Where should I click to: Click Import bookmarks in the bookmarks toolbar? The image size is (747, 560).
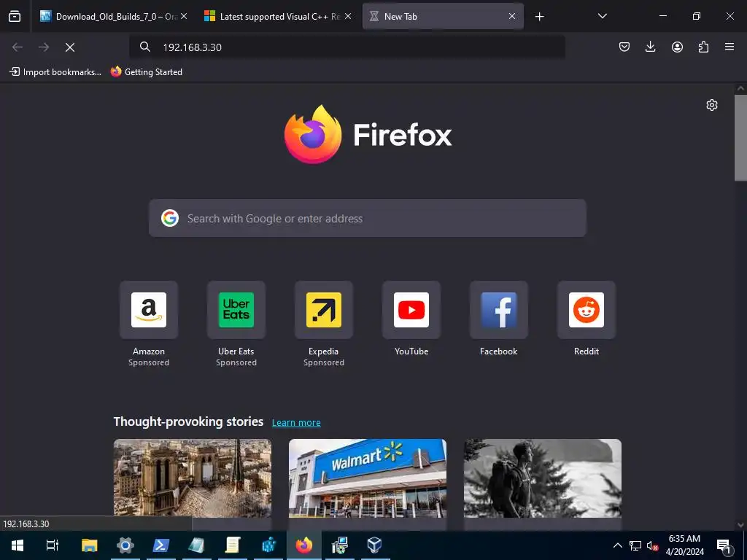click(x=55, y=72)
